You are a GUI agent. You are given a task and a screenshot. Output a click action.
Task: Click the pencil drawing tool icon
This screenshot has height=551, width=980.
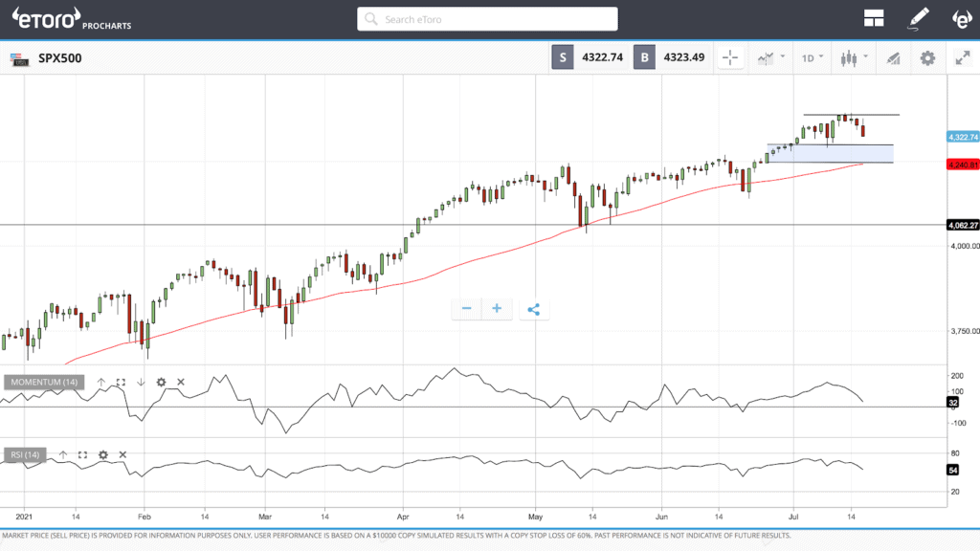919,18
